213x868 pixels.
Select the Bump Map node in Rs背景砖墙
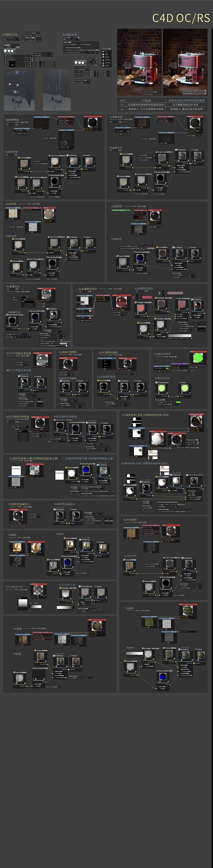54,181
